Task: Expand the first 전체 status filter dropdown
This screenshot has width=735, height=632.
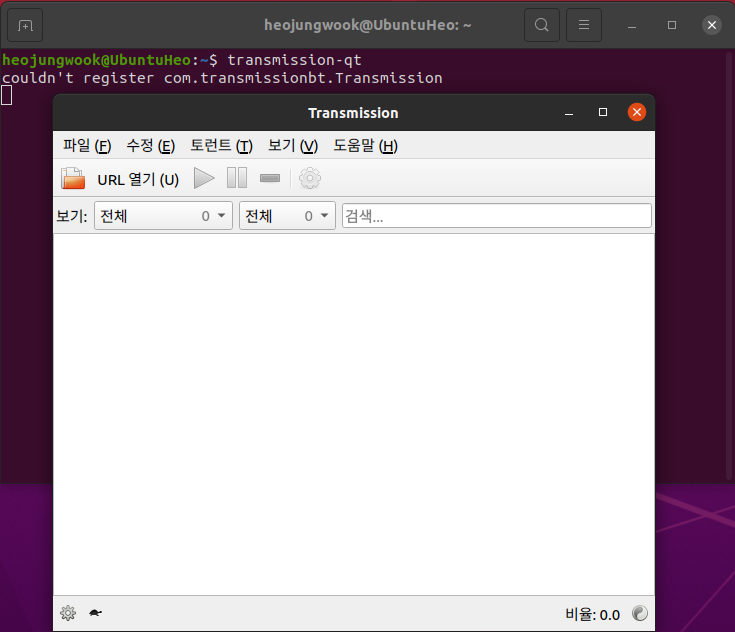Action: click(163, 216)
